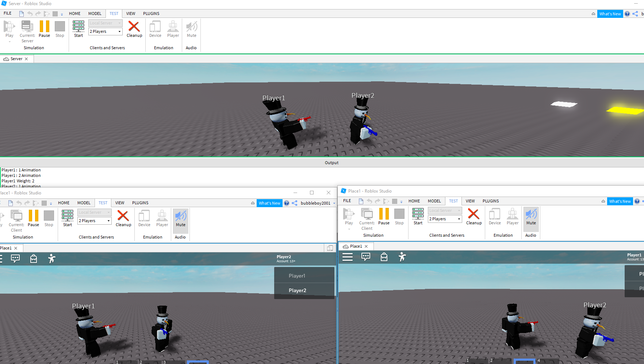Switch to MODEL tab in the Server window
Image resolution: width=644 pixels, height=364 pixels.
coord(95,13)
